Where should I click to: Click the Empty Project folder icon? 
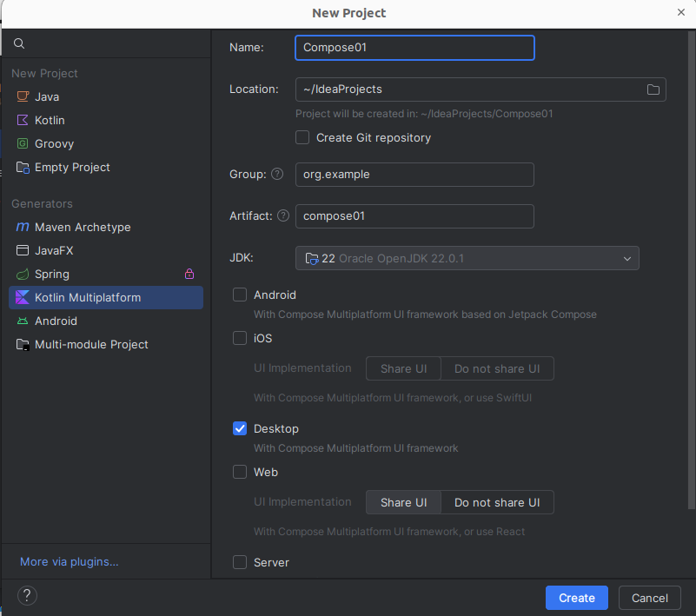23,168
